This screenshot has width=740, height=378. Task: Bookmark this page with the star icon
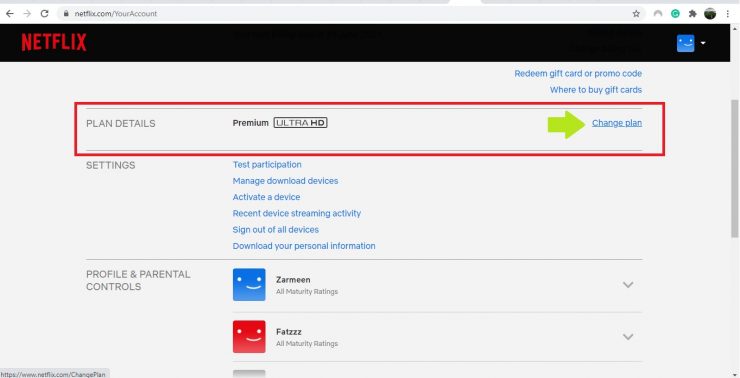point(636,14)
